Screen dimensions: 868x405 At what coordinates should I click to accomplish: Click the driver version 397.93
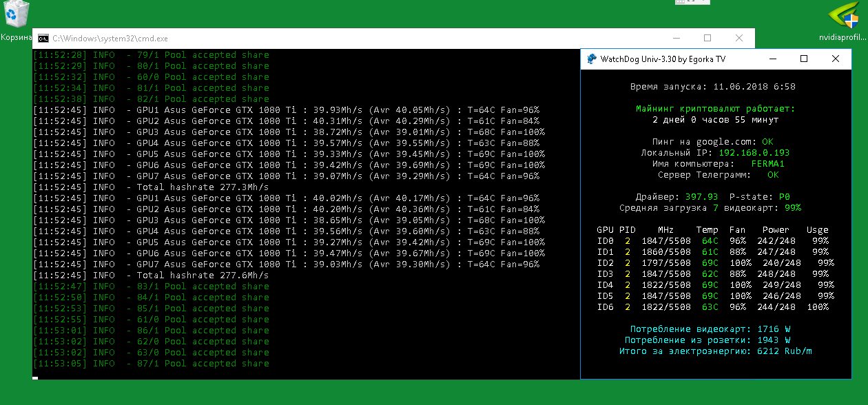coord(701,197)
